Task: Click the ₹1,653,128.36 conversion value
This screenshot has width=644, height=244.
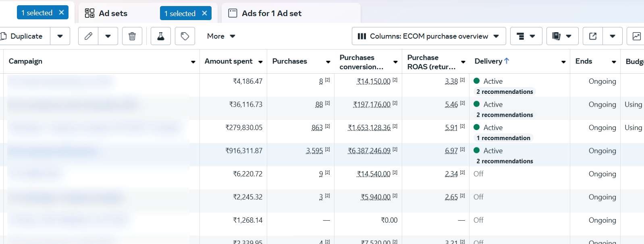Action: [369, 128]
